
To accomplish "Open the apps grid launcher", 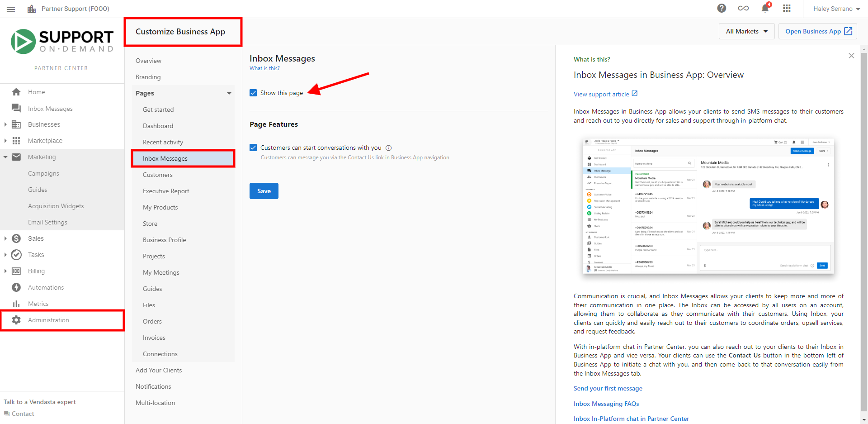I will coord(787,8).
